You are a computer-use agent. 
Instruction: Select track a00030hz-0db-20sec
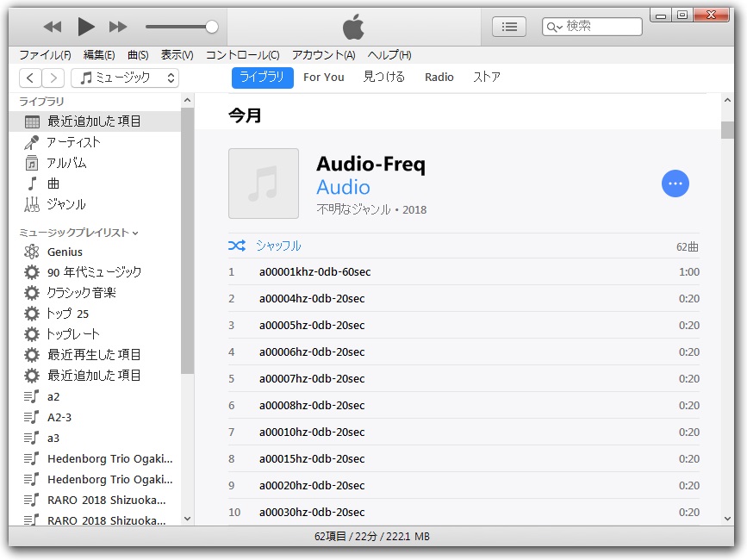(464, 512)
